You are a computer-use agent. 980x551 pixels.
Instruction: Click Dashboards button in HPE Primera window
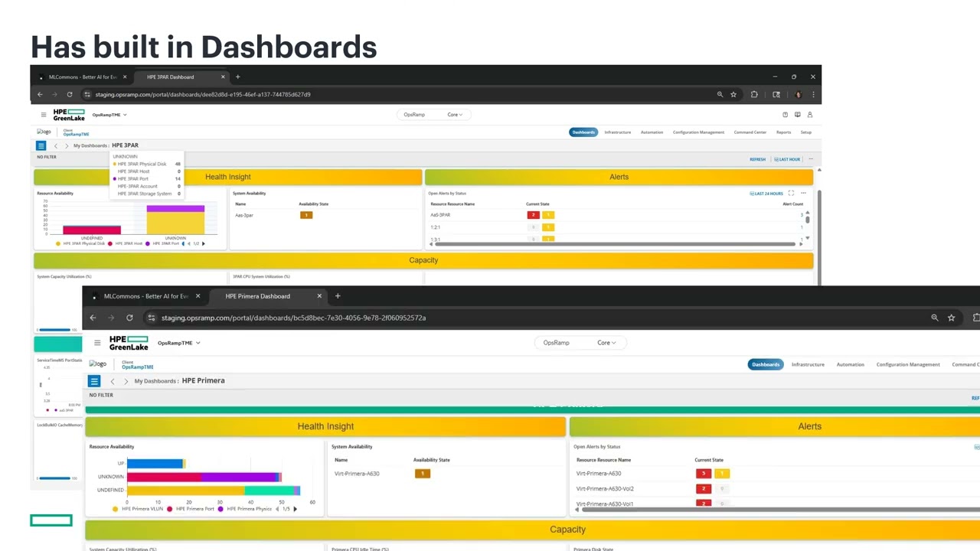point(766,364)
